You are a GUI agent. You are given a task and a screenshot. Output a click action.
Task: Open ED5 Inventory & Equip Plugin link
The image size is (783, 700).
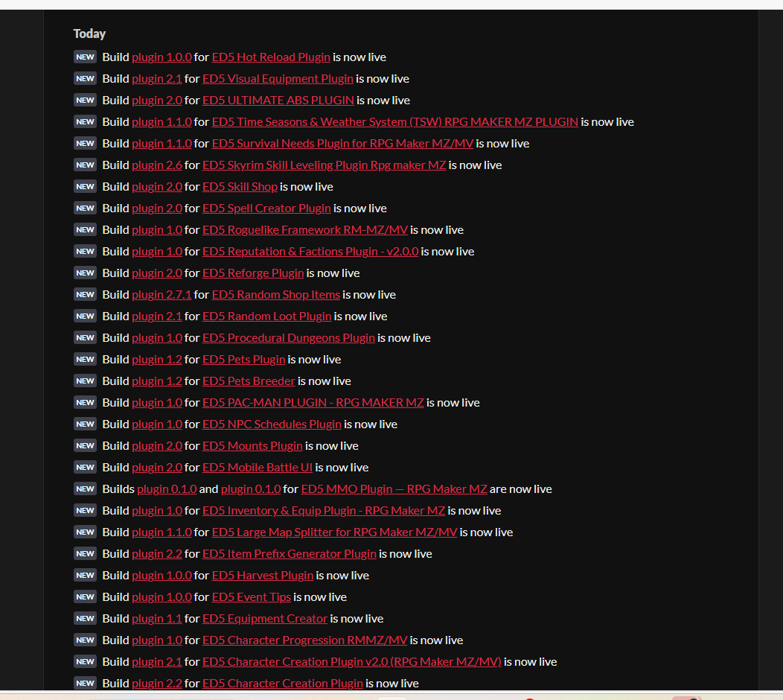pos(324,510)
